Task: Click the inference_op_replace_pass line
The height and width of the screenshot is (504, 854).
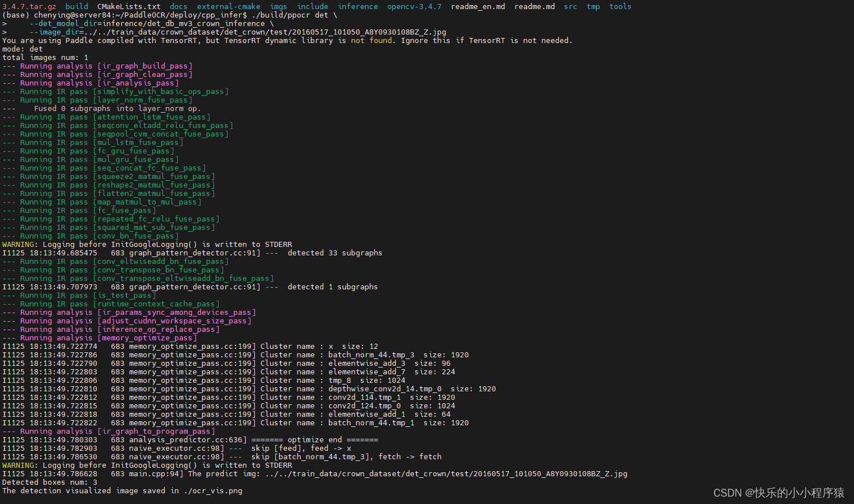Action: [x=111, y=330]
